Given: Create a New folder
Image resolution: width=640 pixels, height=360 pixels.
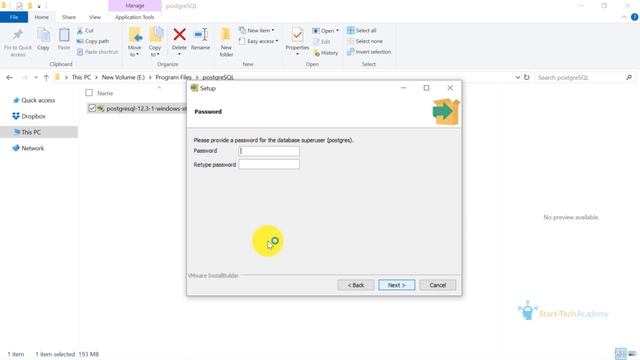Looking at the screenshot, I should pyautogui.click(x=226, y=42).
